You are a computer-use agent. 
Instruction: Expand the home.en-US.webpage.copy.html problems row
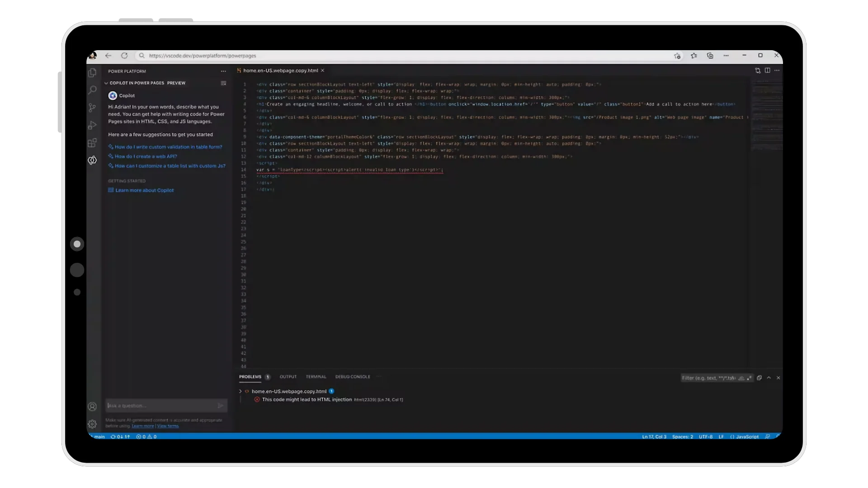241,391
